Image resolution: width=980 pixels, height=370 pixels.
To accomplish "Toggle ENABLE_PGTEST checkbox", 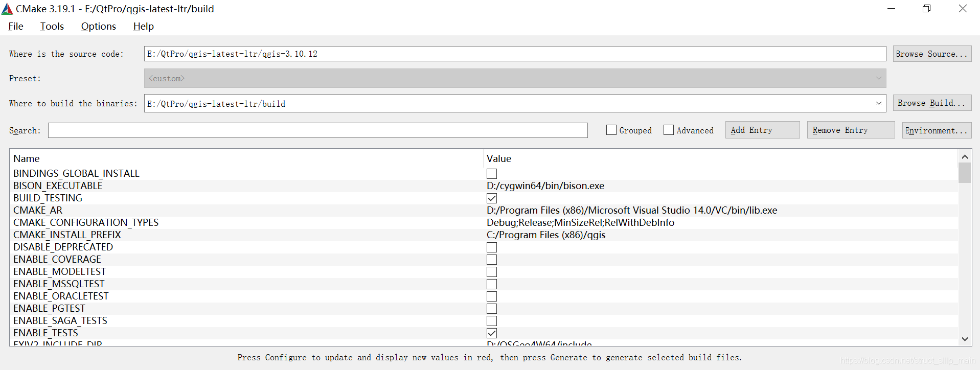I will [492, 309].
